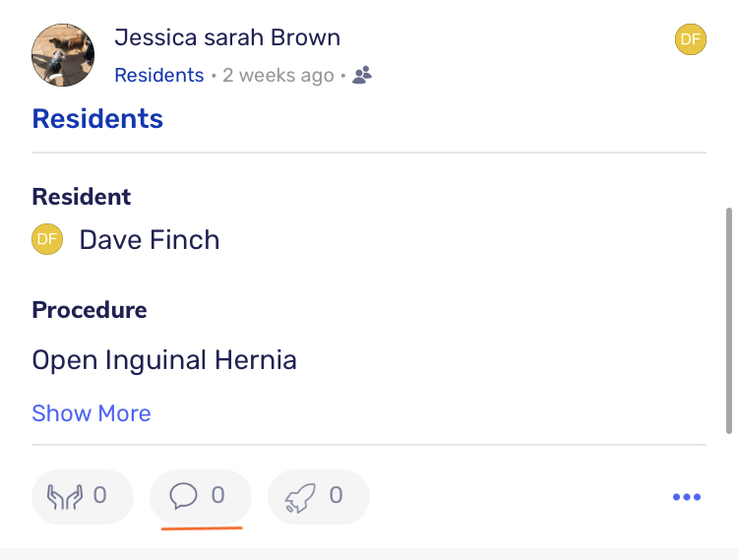Open the Residents link under author name

pos(159,76)
